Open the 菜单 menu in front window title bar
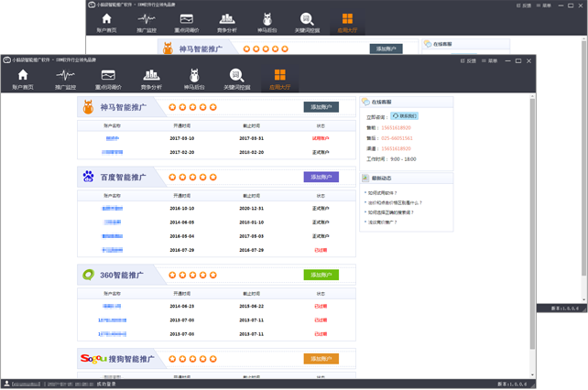This screenshot has width=588, height=390. 489,60
